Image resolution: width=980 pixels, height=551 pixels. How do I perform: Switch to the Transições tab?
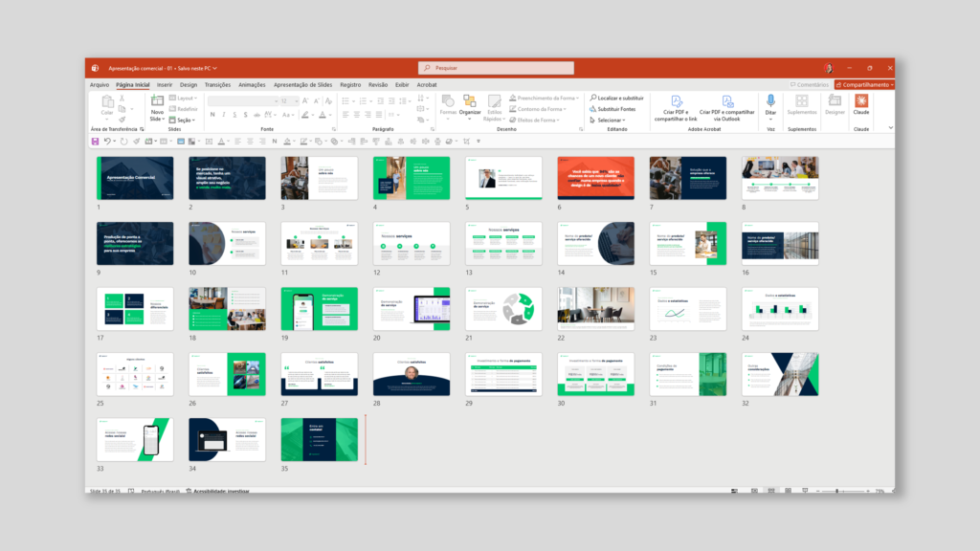pos(217,85)
